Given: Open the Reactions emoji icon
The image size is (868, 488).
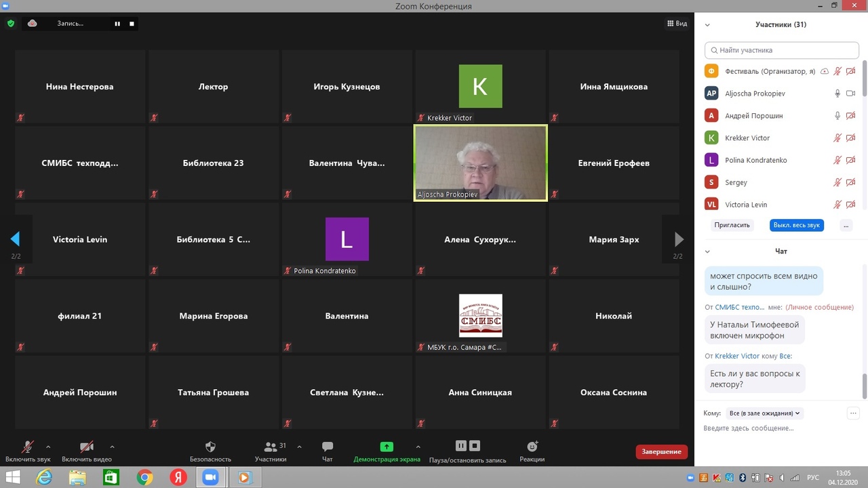Looking at the screenshot, I should click(532, 447).
